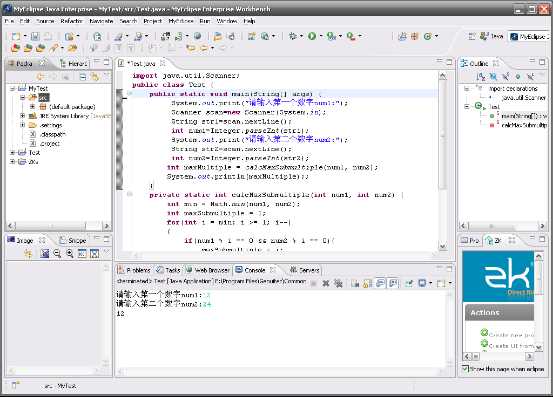Image resolution: width=553 pixels, height=397 pixels.
Task: Open the MyEclipse menu
Action: click(x=181, y=21)
